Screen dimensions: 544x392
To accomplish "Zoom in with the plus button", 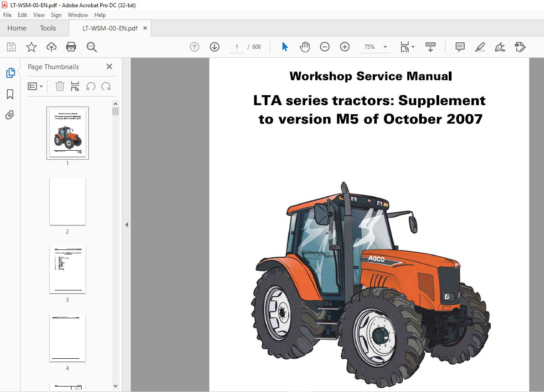I will point(345,47).
